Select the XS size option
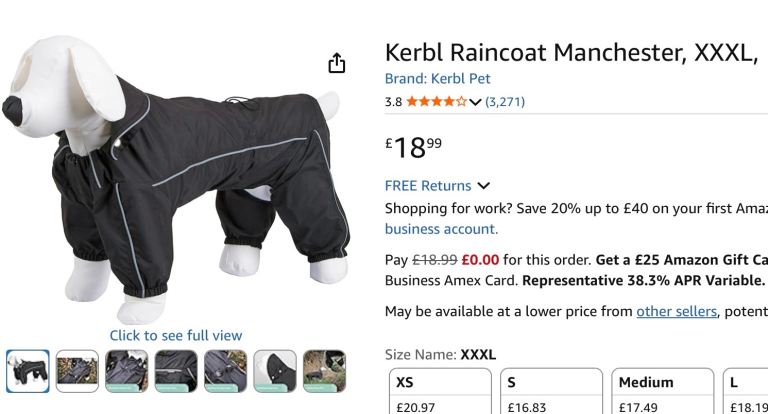 click(440, 391)
